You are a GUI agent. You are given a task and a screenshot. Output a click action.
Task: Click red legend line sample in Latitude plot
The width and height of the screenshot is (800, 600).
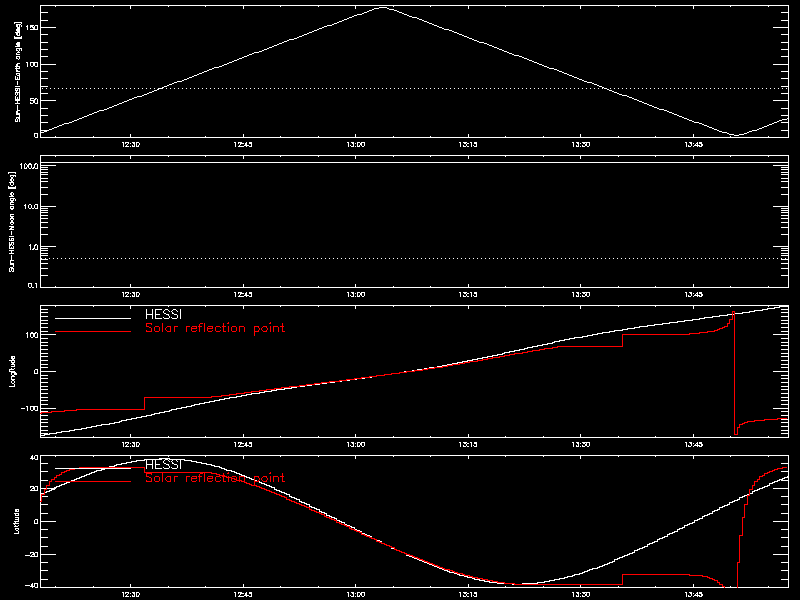(93, 482)
